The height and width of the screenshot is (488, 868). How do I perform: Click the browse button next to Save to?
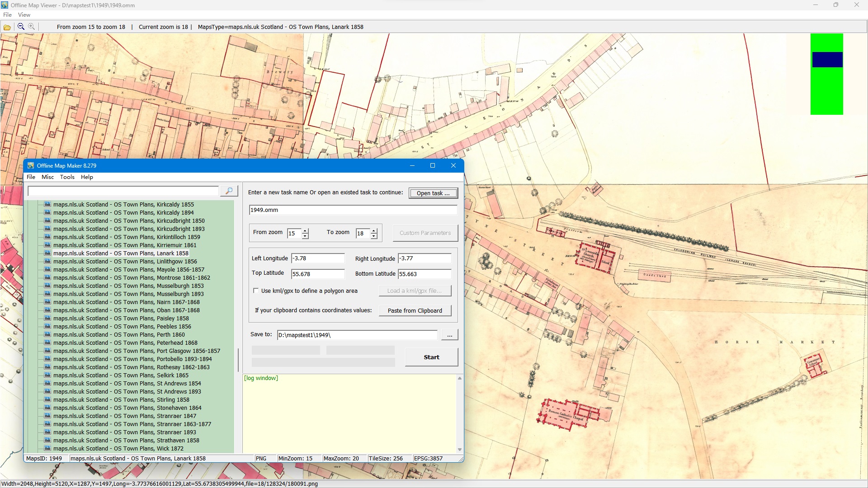point(449,335)
